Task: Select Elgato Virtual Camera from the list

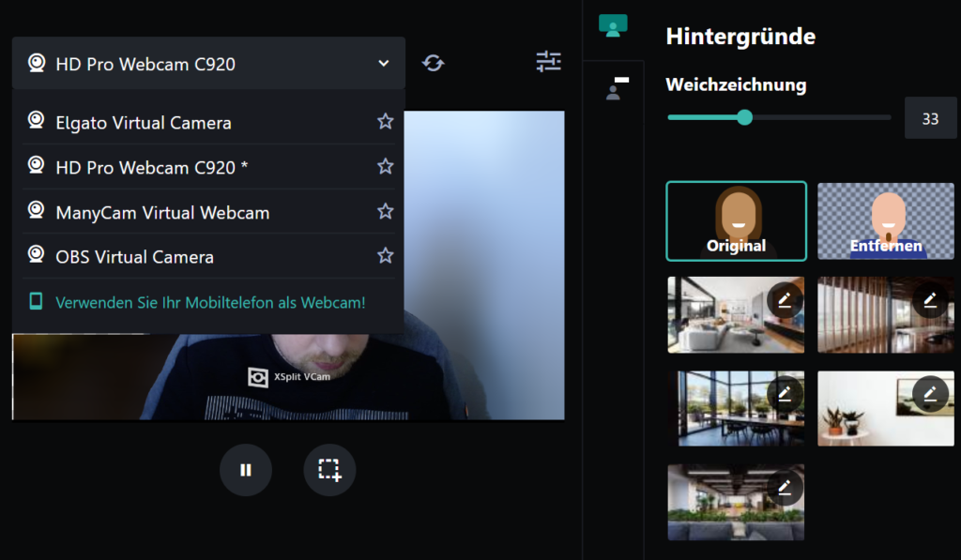Action: 143,123
